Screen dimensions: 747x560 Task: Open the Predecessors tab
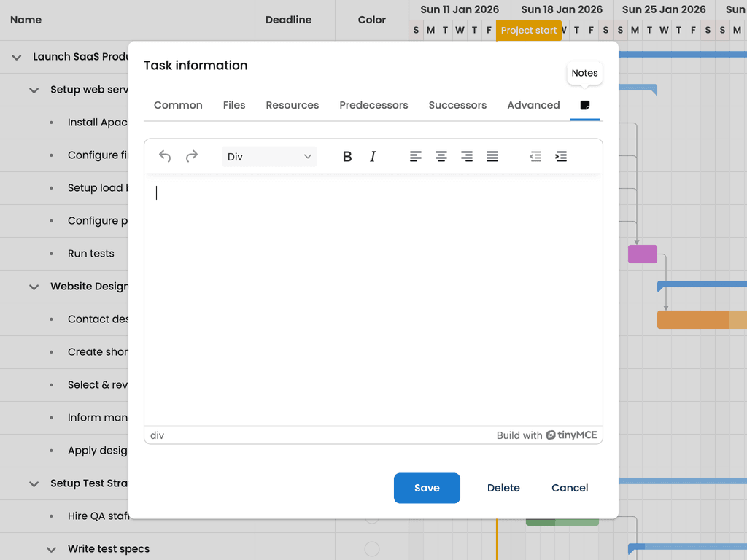[x=373, y=105]
